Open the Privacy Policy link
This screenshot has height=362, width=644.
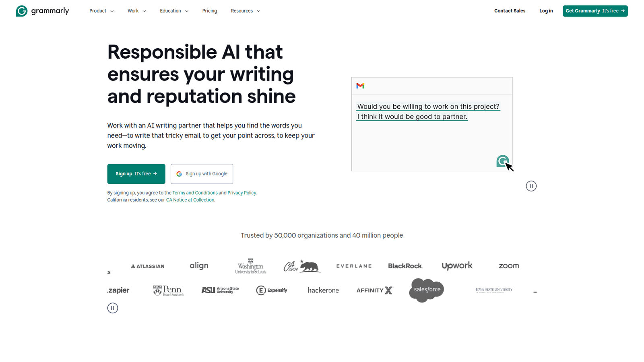(242, 193)
